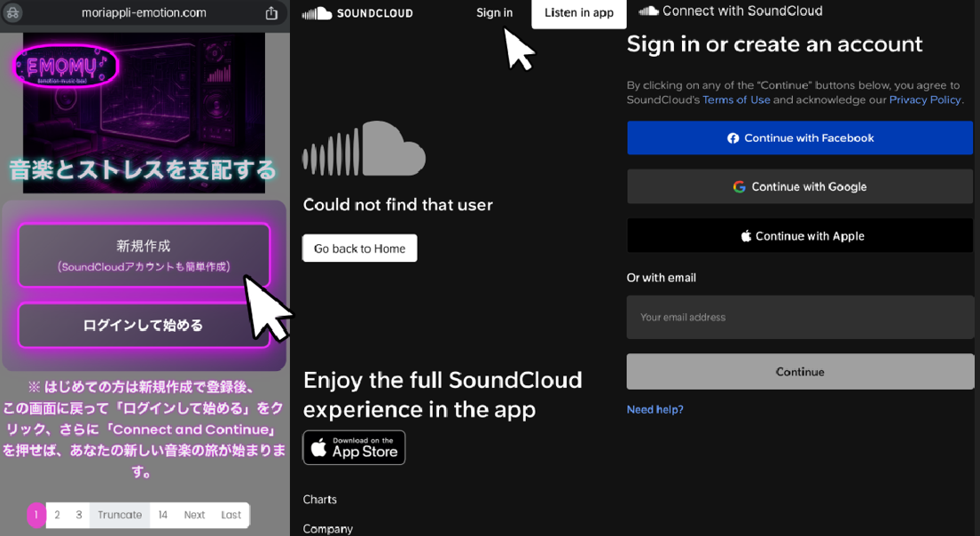980x536 pixels.
Task: Click the 音楽とストレスを支配する headline
Action: [x=143, y=169]
